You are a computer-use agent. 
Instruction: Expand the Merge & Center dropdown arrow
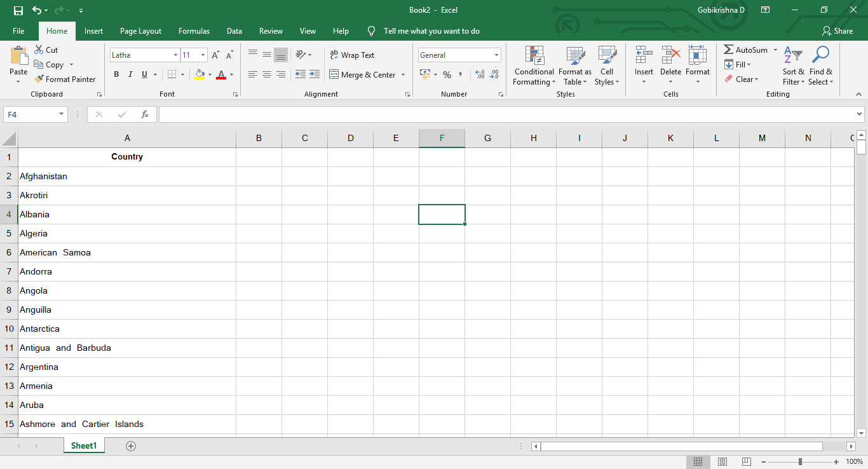(x=403, y=75)
